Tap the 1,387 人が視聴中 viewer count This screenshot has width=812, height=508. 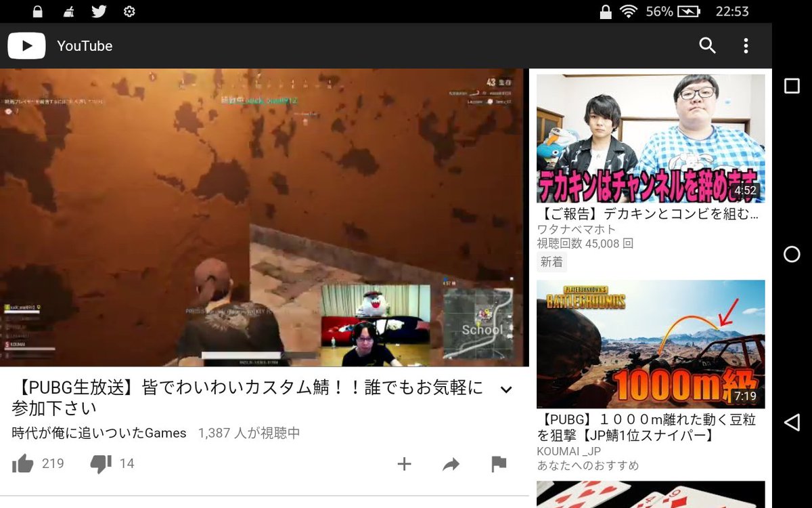249,433
